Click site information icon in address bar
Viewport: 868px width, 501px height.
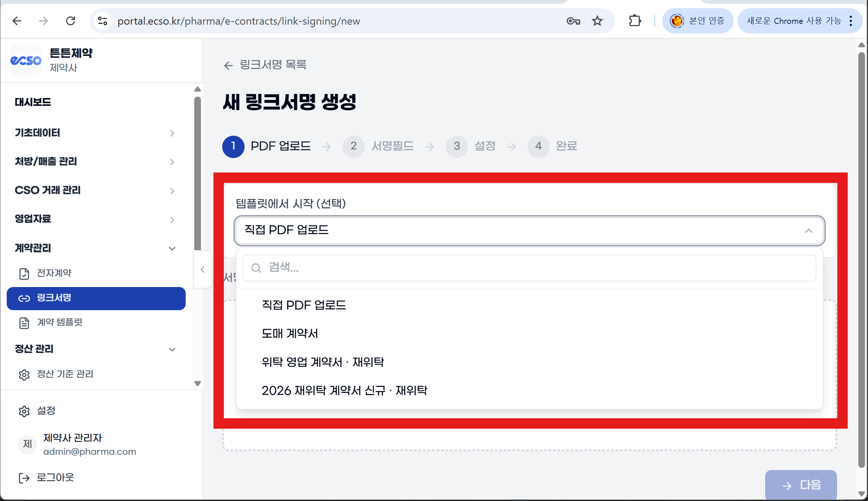[x=103, y=21]
